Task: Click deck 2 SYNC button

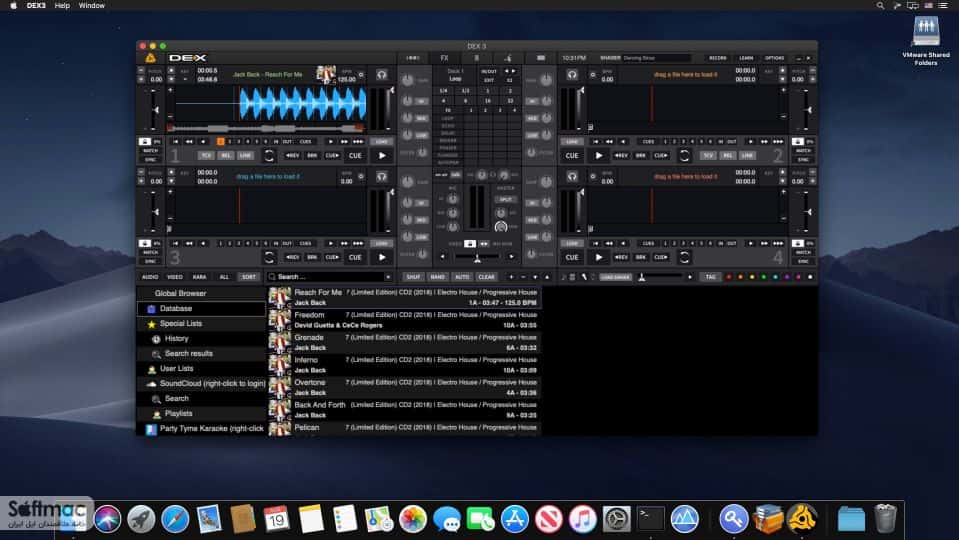Action: pos(803,160)
